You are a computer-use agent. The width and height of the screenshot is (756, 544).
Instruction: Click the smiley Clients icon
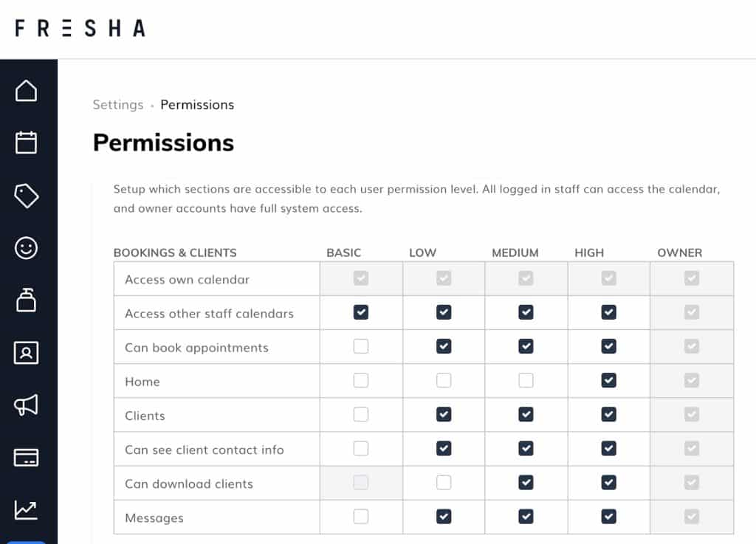coord(27,248)
